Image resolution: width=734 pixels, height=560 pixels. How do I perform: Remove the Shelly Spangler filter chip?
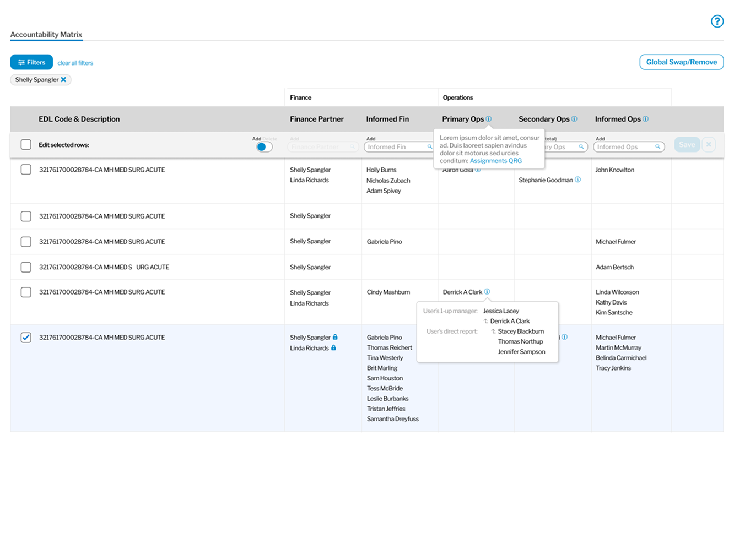tap(63, 80)
